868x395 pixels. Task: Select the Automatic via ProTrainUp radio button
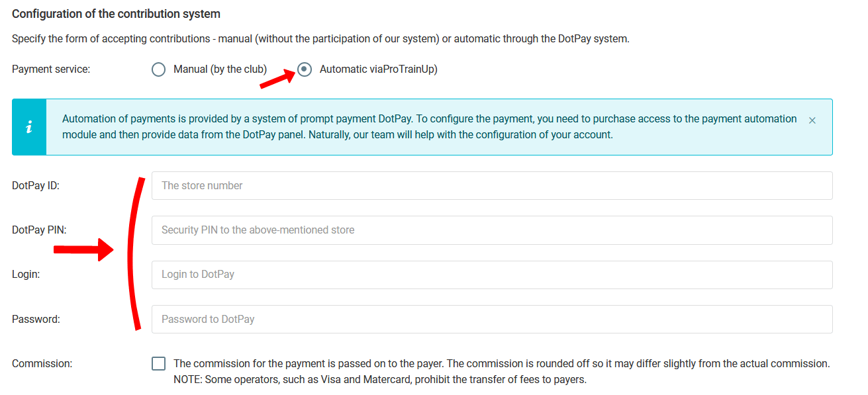point(305,69)
